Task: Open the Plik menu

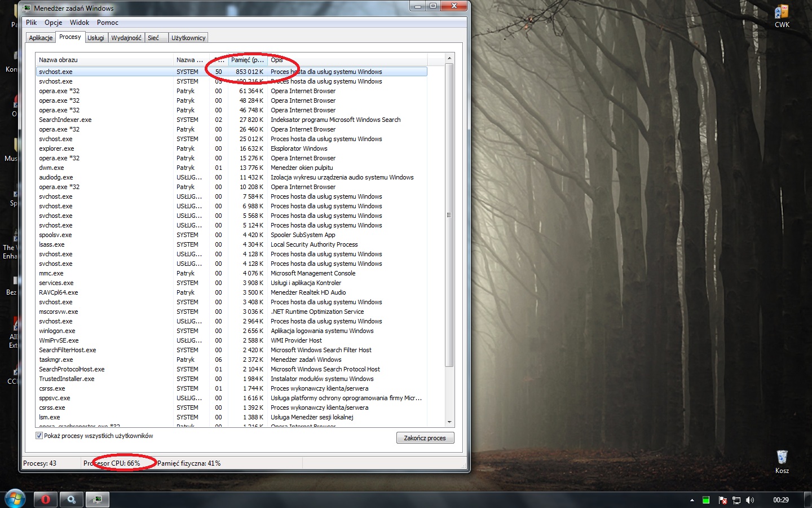Action: (x=31, y=23)
